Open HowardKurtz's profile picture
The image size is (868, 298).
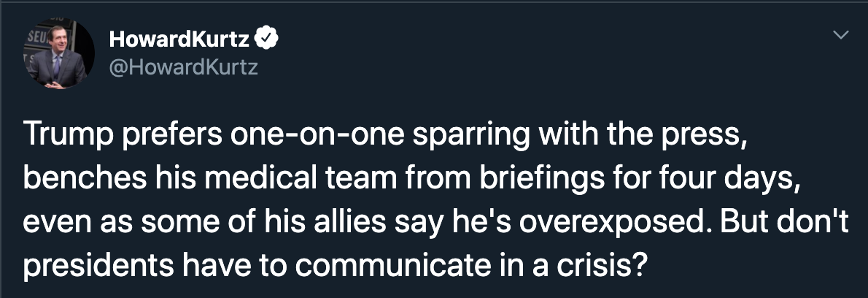point(58,54)
